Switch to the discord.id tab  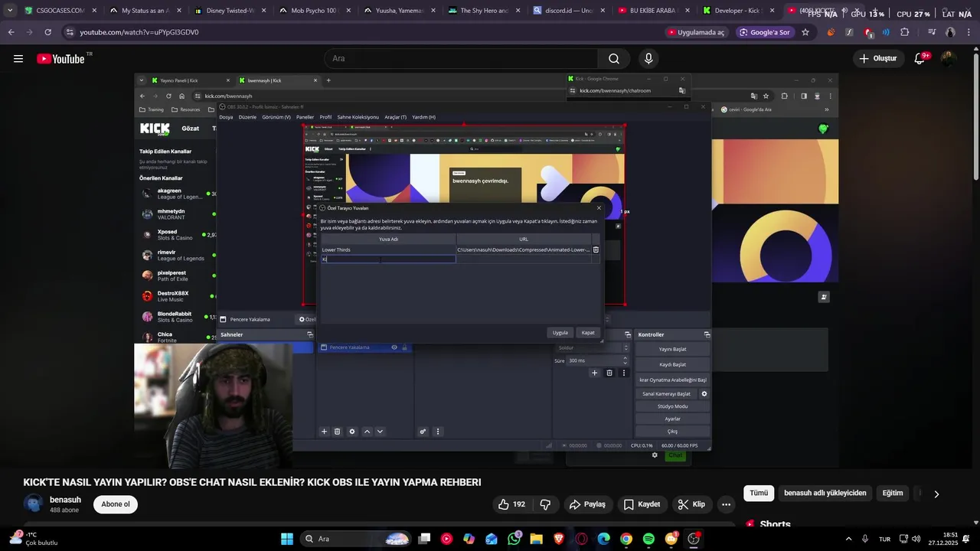point(567,11)
